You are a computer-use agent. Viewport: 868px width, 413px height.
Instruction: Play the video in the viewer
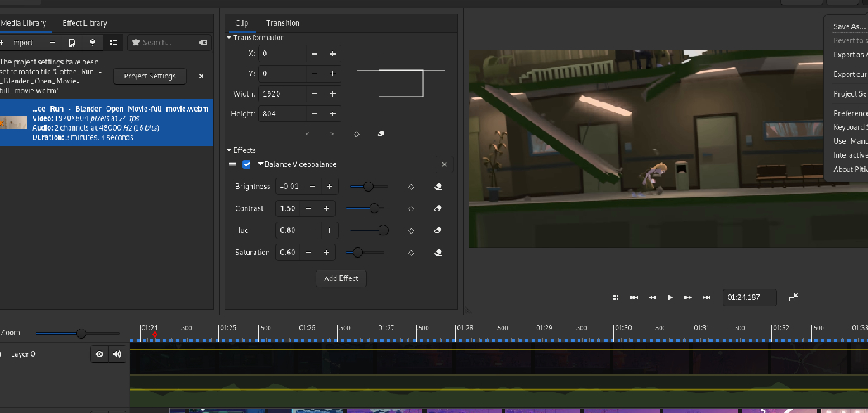670,297
